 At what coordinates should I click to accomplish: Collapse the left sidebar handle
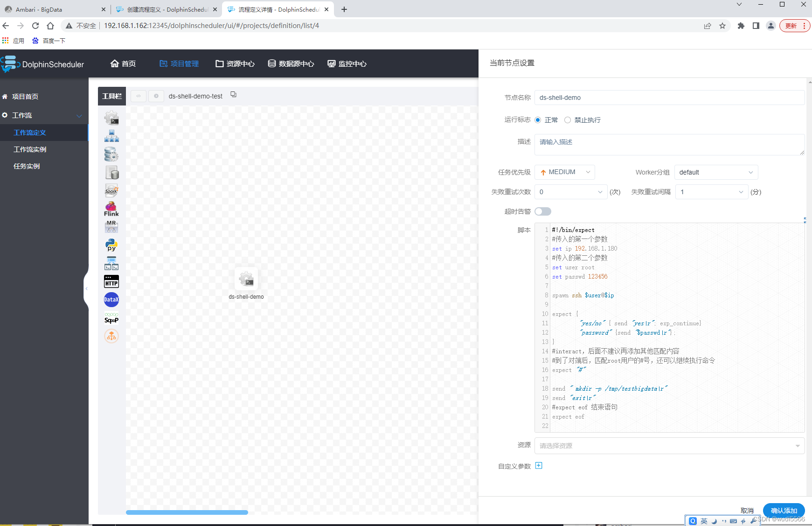pyautogui.click(x=86, y=288)
